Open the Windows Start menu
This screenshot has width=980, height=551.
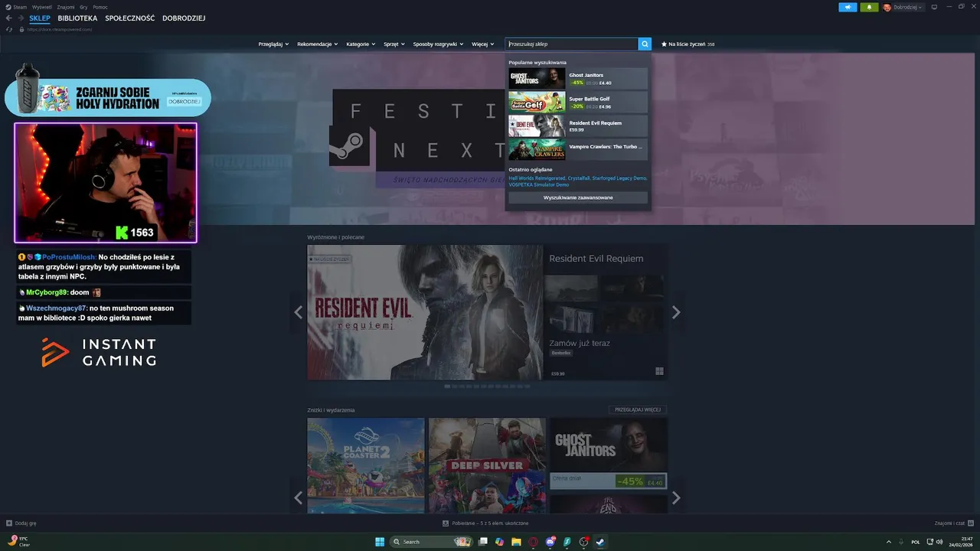click(380, 542)
